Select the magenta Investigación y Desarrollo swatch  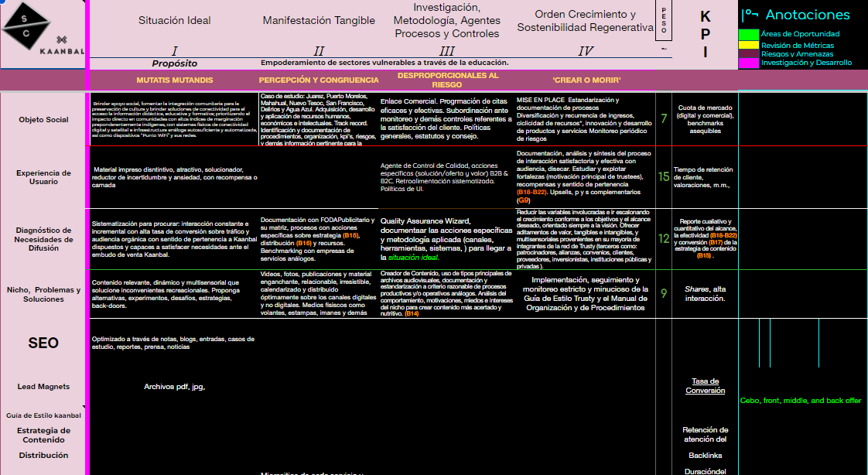tap(749, 63)
